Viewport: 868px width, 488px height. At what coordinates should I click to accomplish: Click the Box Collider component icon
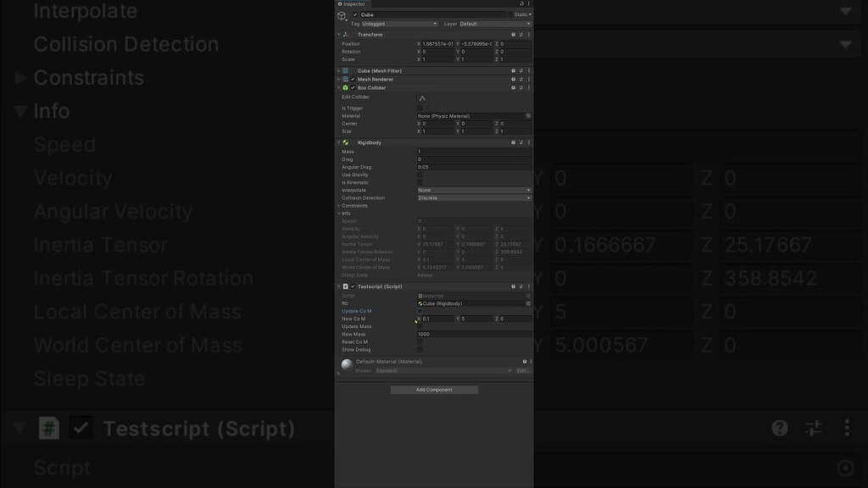point(345,87)
